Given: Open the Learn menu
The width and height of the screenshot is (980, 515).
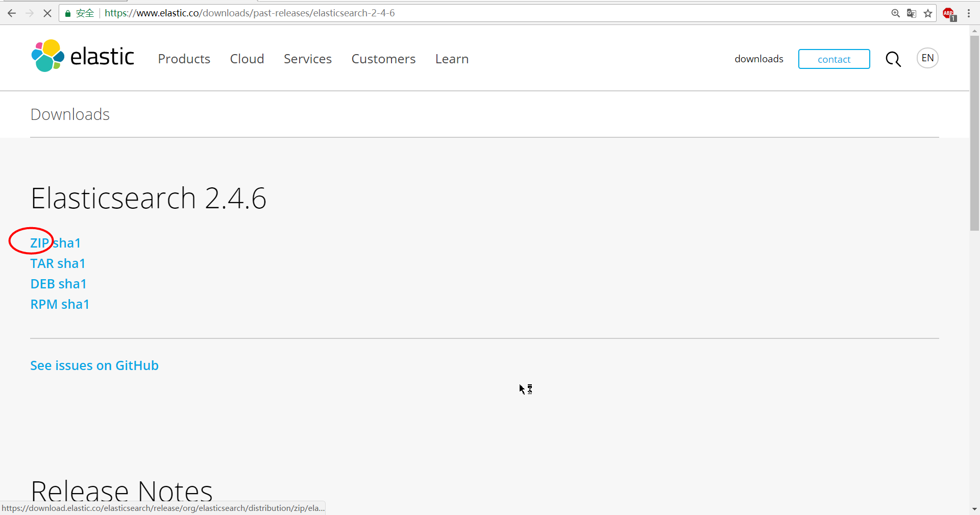Looking at the screenshot, I should coord(452,59).
